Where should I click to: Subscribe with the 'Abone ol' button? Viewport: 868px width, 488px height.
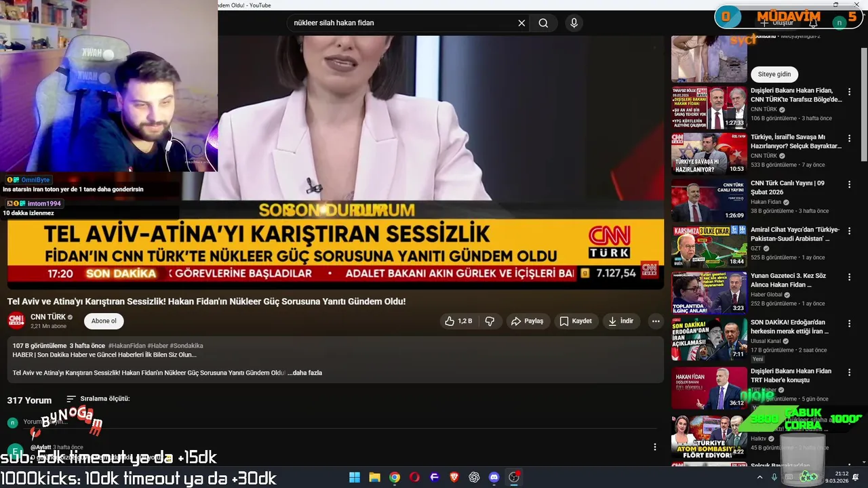(104, 321)
